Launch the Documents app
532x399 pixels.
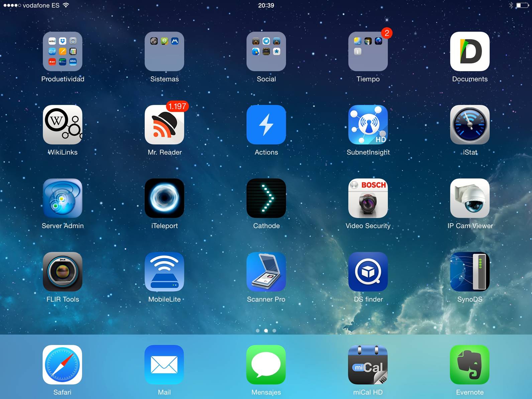[470, 51]
